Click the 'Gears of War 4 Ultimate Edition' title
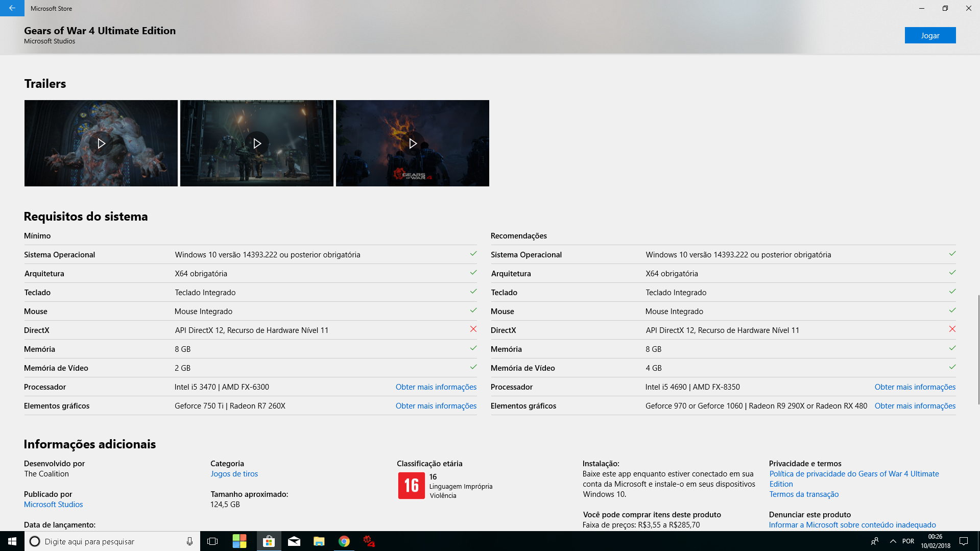The image size is (980, 551). pos(100,31)
